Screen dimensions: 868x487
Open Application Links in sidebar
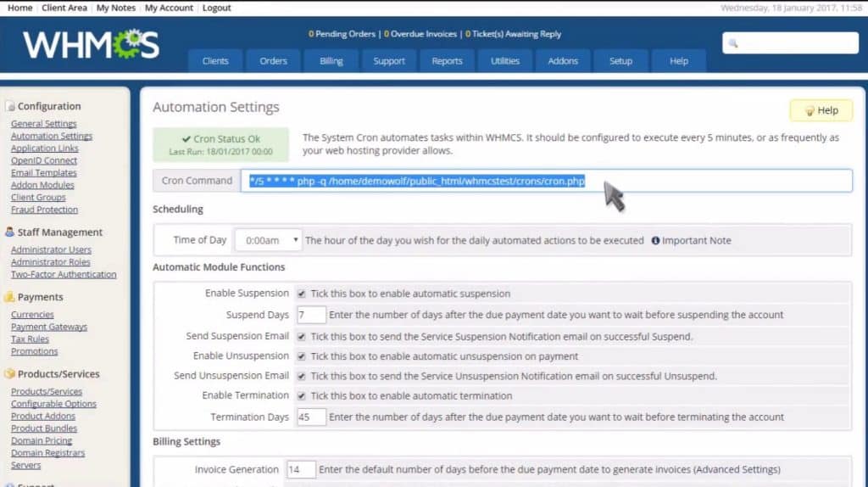pyautogui.click(x=45, y=148)
